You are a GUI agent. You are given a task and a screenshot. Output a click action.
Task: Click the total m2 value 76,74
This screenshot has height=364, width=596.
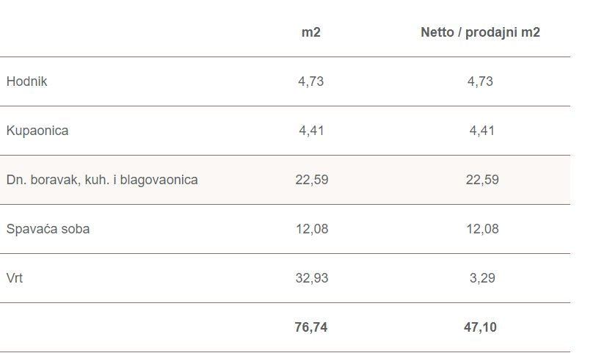(x=311, y=327)
